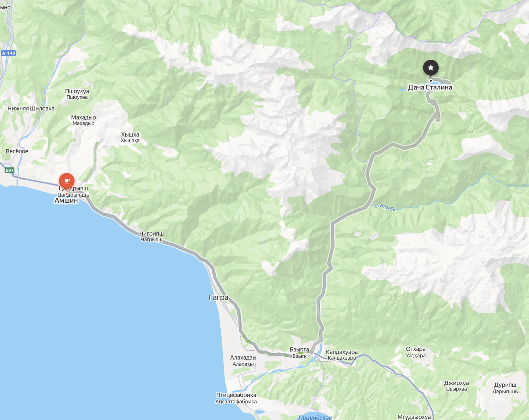Click the Алахадзы village label
This screenshot has height=420, width=529.
pos(243,358)
